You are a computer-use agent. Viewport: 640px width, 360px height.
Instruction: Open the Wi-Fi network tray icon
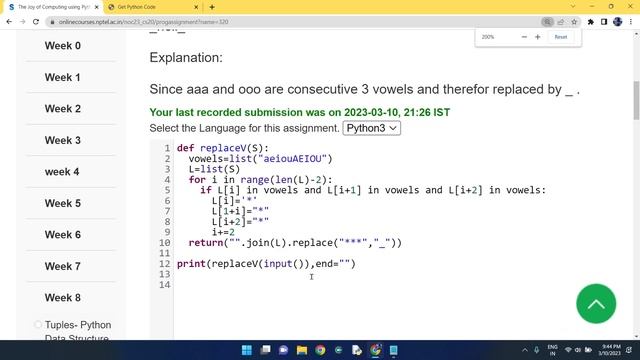point(568,350)
